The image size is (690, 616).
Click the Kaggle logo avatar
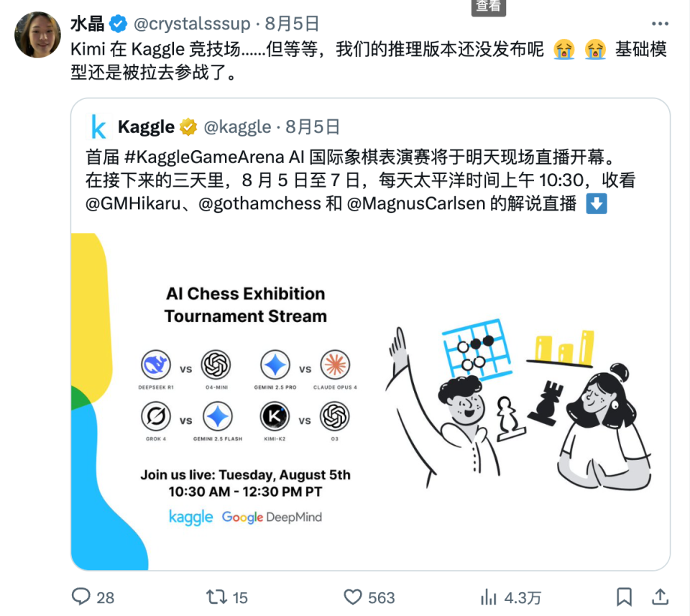98,127
